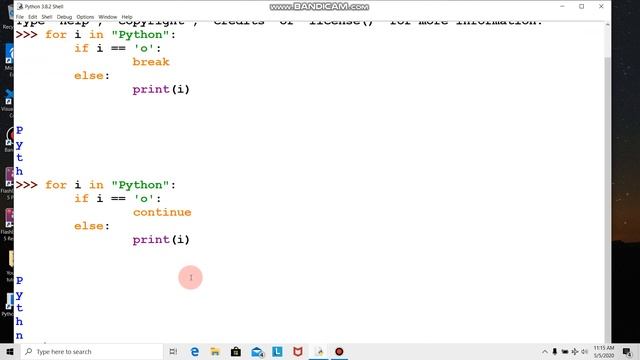640x360 pixels.
Task: Click the Bandicam recorder taskbar icon
Action: 339,351
